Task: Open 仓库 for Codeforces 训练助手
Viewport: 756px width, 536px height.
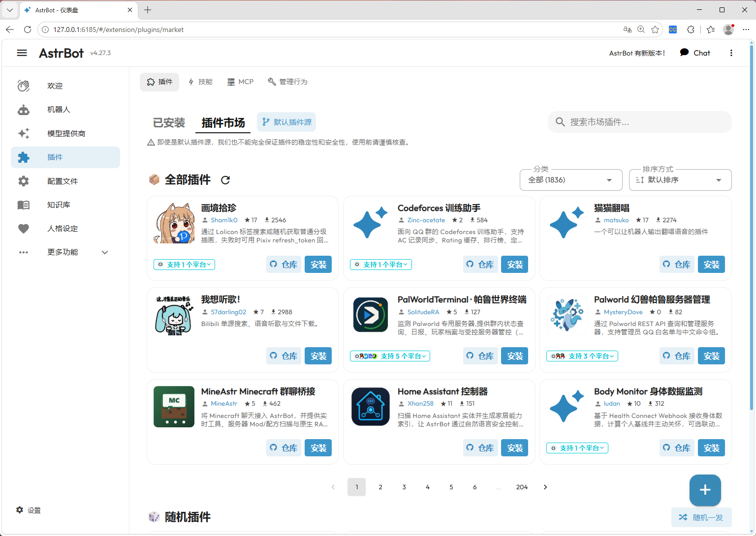Action: coord(480,265)
